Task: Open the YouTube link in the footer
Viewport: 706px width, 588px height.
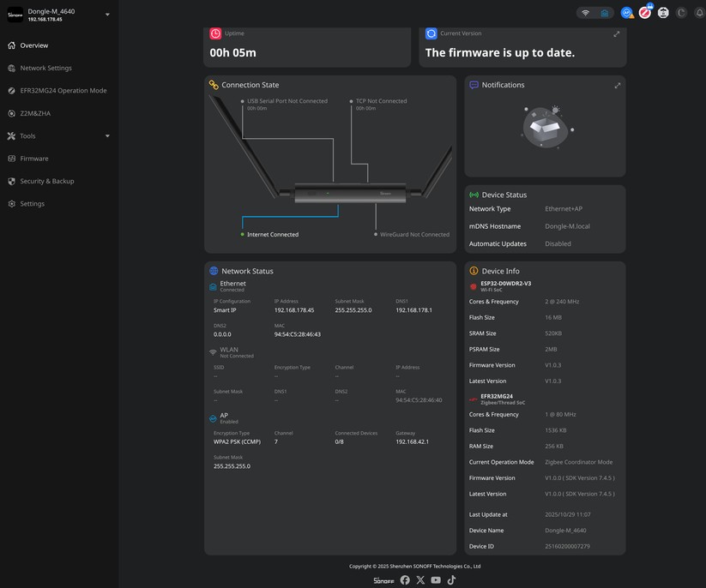Action: 436,579
